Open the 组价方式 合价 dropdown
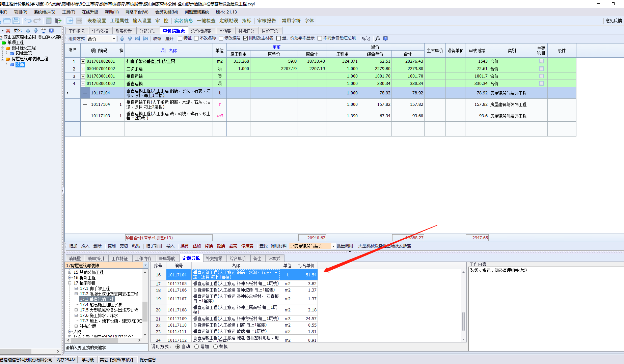 (114, 39)
